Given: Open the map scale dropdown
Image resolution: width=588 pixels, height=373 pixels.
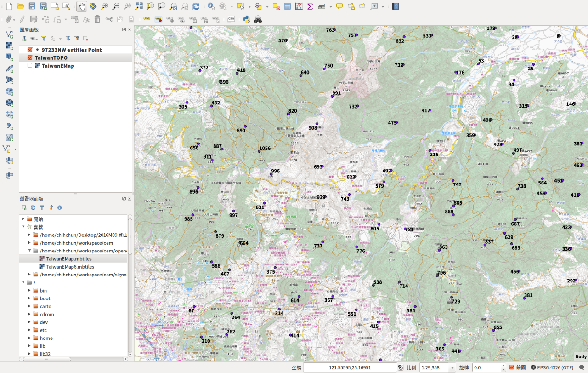Looking at the screenshot, I should pos(452,367).
